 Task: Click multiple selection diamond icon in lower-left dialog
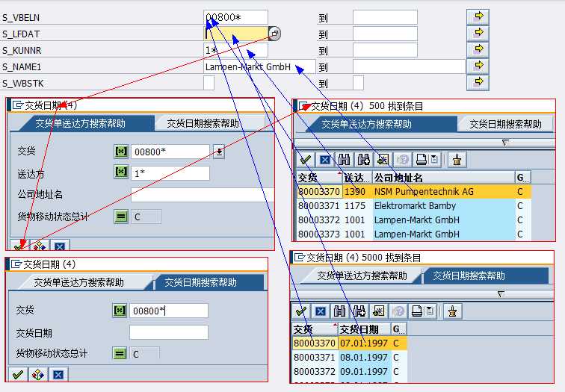[39, 374]
